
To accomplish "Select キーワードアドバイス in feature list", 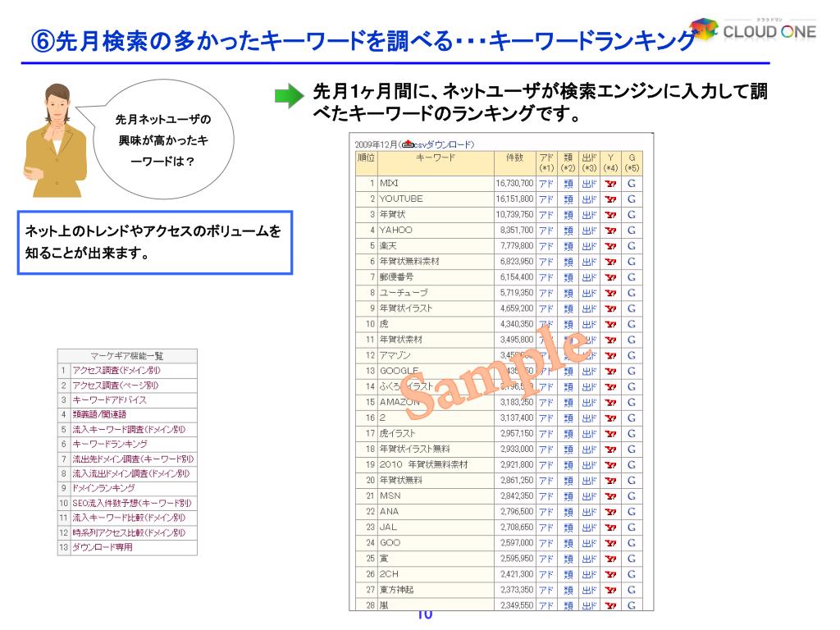I will click(x=109, y=400).
